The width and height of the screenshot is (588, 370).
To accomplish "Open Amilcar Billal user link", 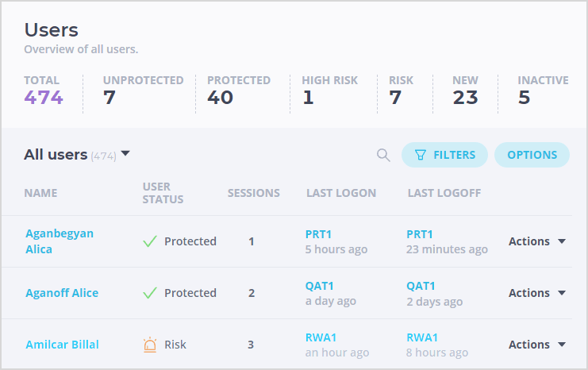I will 62,345.
